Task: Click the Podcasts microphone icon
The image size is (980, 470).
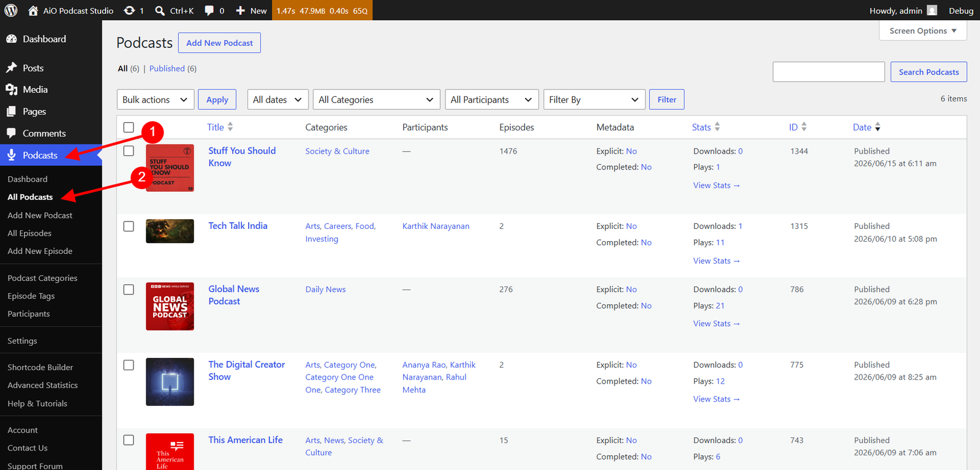Action: point(12,155)
